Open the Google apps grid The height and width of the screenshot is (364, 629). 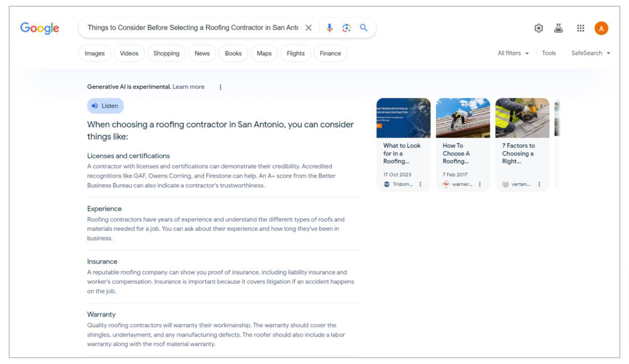[580, 28]
